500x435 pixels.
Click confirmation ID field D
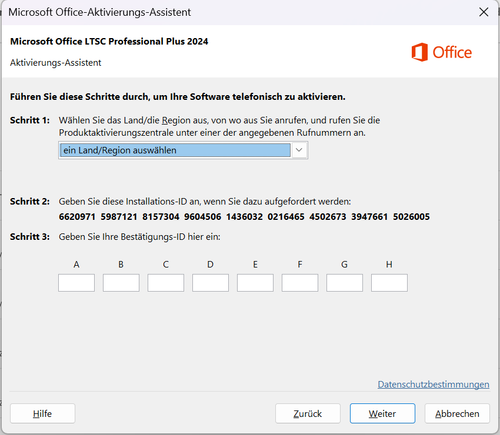[x=210, y=283]
